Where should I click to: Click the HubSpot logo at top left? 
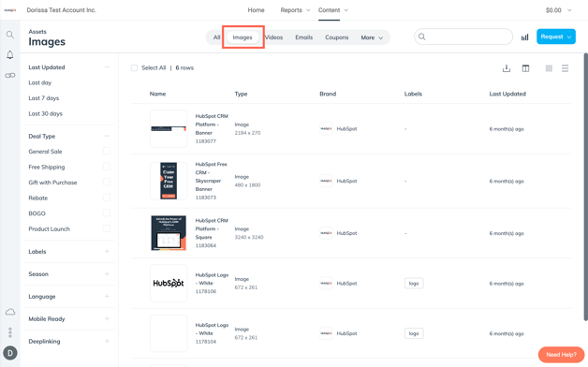click(x=10, y=10)
